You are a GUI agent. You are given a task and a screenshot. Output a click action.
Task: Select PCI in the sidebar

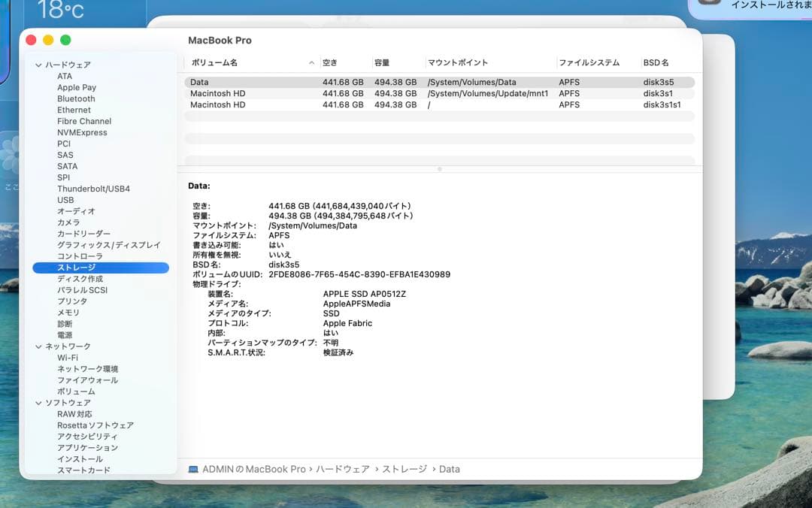click(64, 144)
